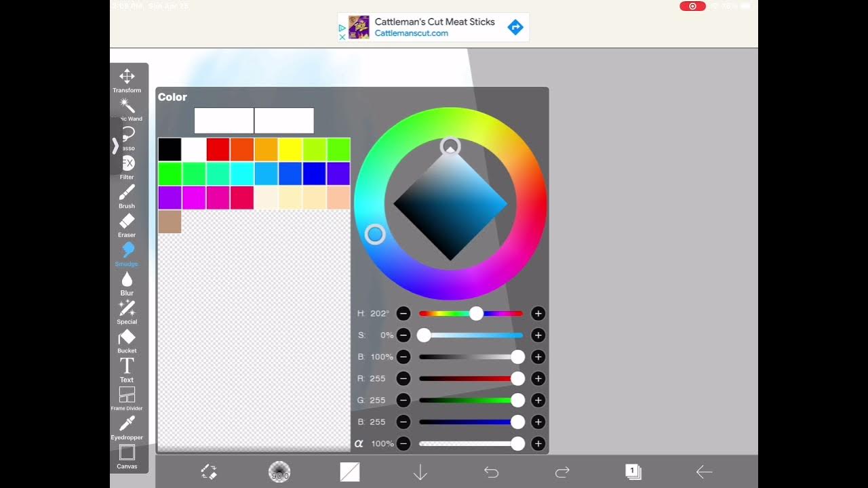The image size is (868, 488).
Task: Select the Eraser tool
Action: (x=127, y=225)
